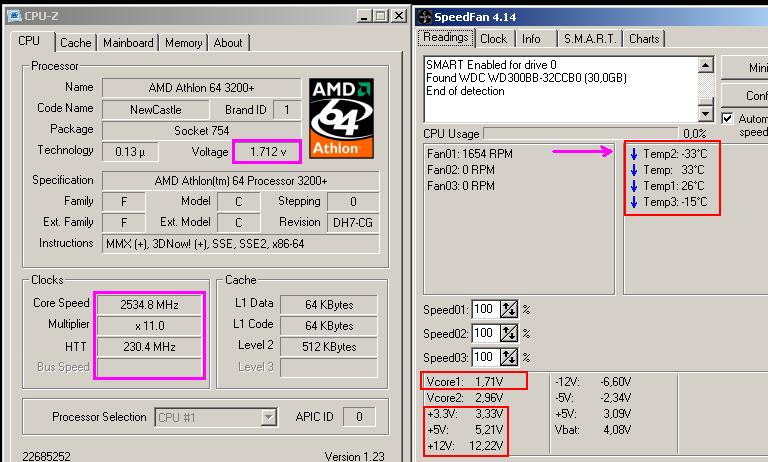Click the HTT 230.4 MHz value
The height and width of the screenshot is (462, 768).
tap(149, 347)
